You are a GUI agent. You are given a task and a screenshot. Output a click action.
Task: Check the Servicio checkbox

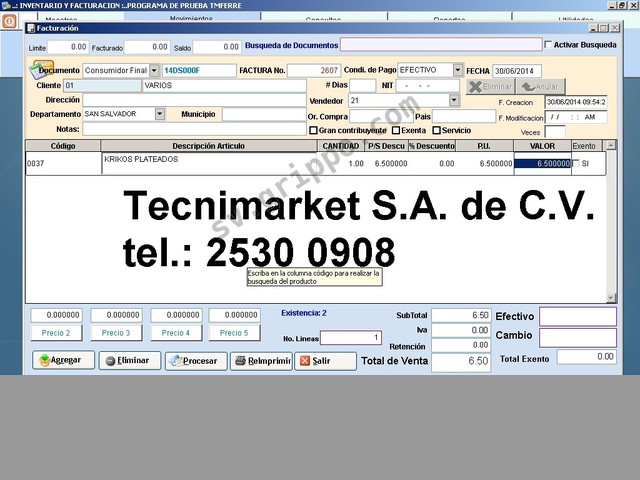coord(436,130)
